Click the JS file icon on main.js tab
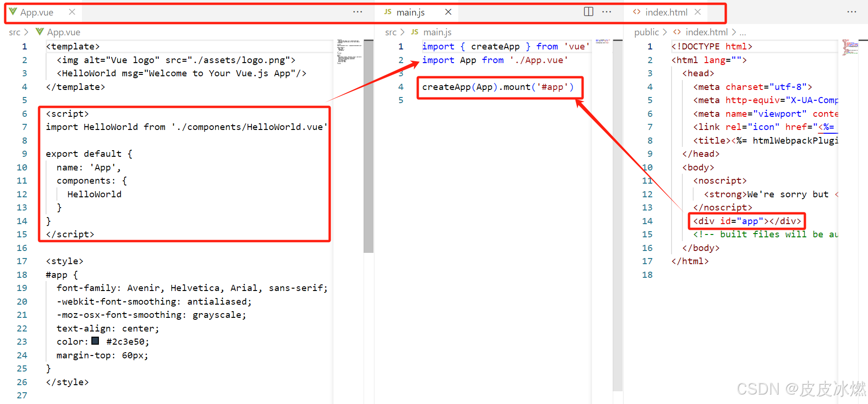This screenshot has width=868, height=404. click(388, 12)
